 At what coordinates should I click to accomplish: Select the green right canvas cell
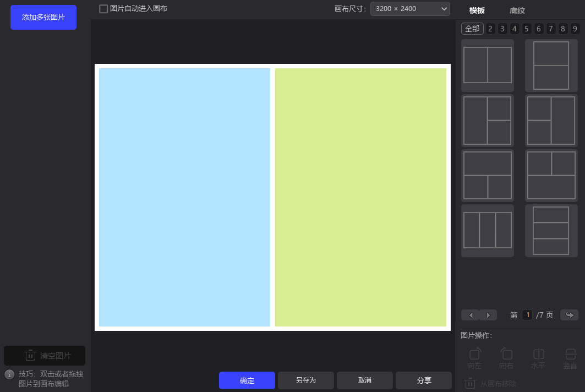tap(360, 198)
